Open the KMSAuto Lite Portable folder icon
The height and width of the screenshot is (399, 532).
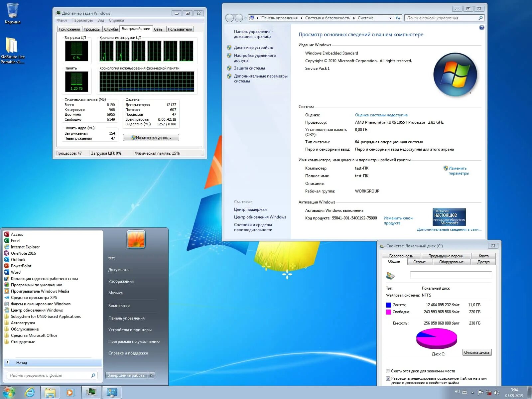(x=13, y=50)
